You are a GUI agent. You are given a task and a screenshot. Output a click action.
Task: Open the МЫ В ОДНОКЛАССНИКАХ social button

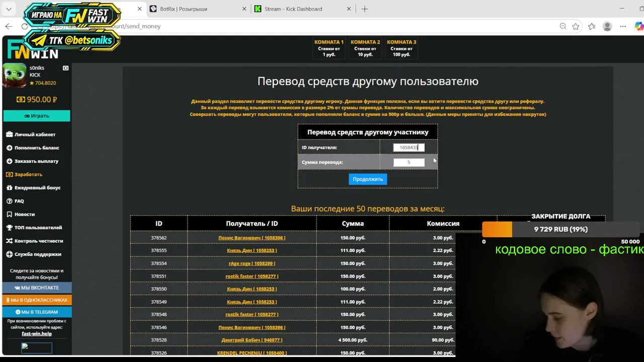(37, 300)
